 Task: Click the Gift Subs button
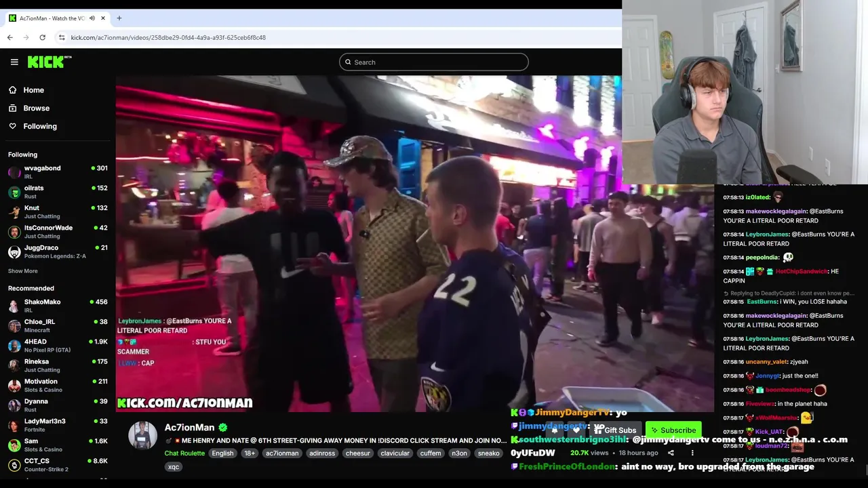pos(616,430)
